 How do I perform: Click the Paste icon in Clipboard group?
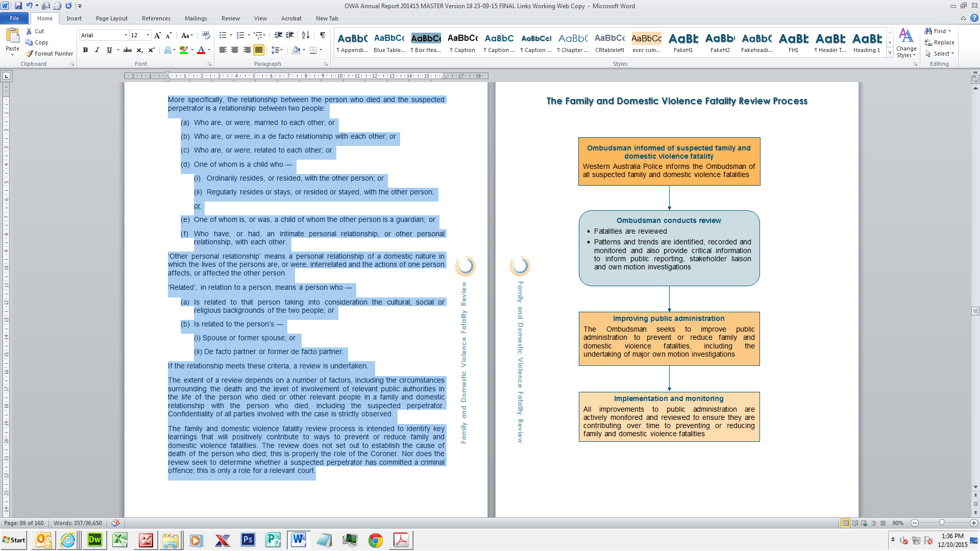(12, 36)
